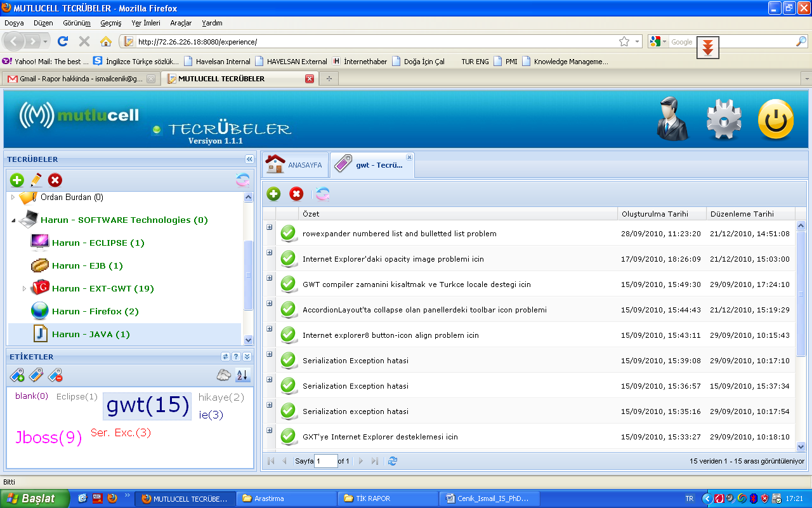Click the Etiketler panel refresh tool icon
Screen dimensions: 812x508
(x=225, y=357)
